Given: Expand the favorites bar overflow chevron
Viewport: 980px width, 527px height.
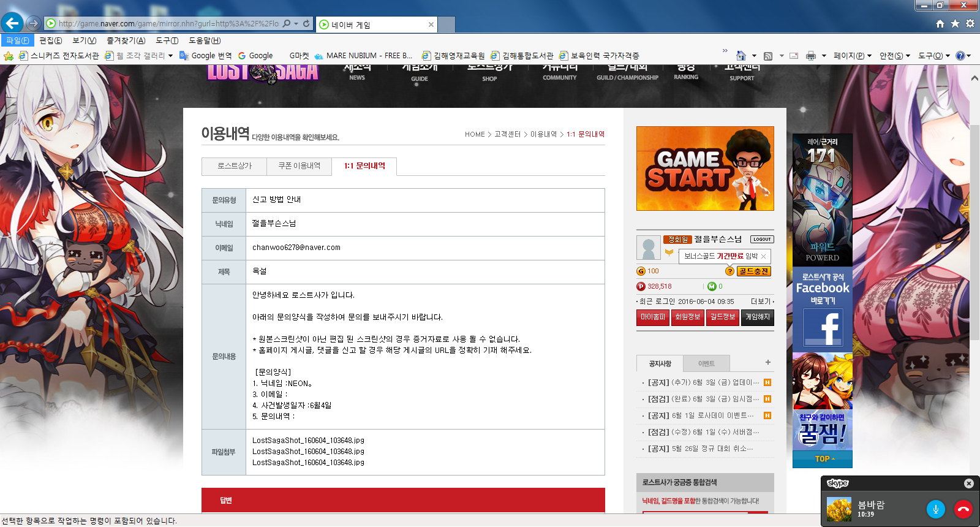Looking at the screenshot, I should click(725, 51).
